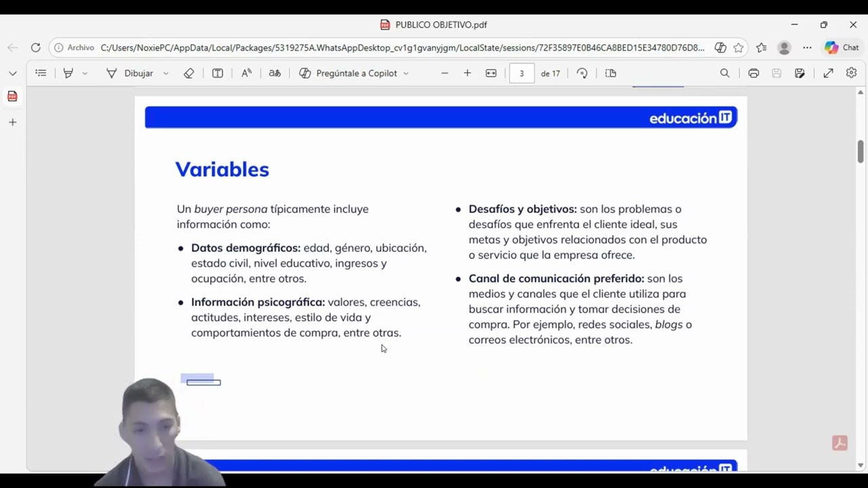Save the PDF document

[x=777, y=73]
